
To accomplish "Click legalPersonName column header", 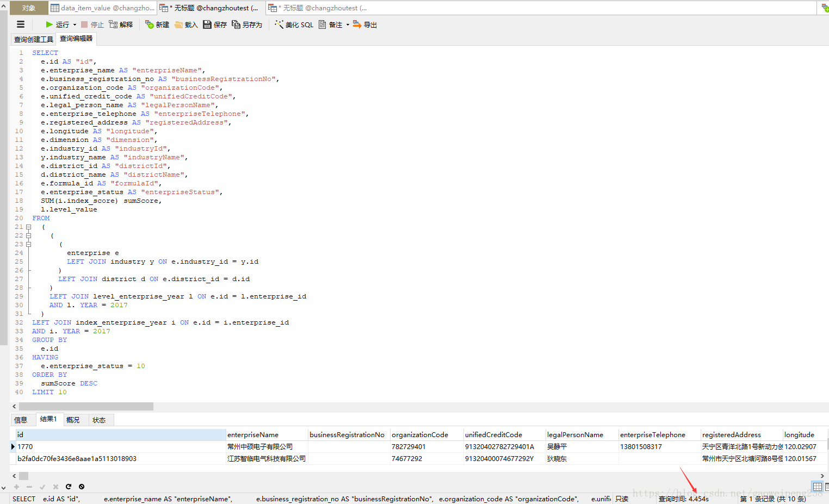I will tap(582, 434).
